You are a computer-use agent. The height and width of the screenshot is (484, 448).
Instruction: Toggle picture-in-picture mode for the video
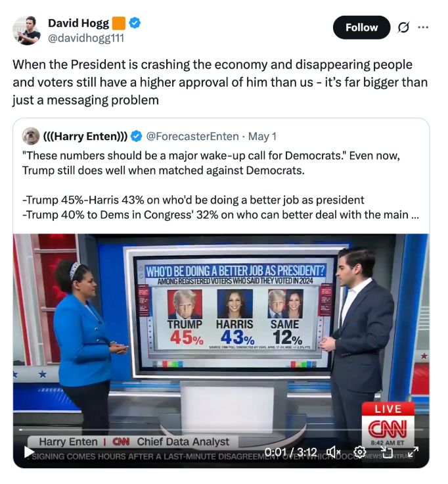tap(386, 452)
